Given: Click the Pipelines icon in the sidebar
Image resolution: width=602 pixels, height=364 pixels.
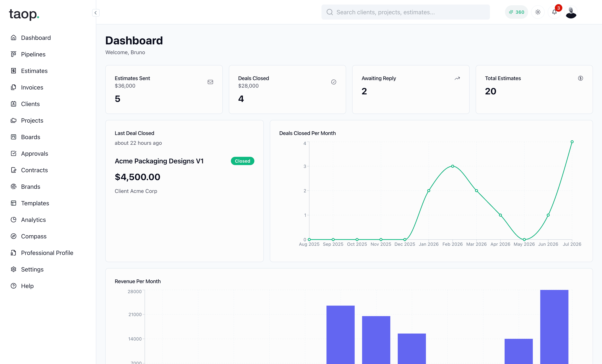Looking at the screenshot, I should [x=13, y=54].
